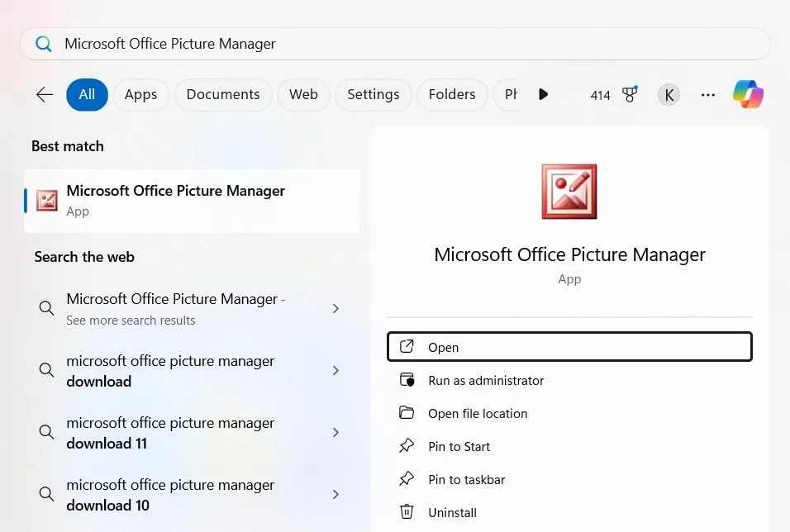
Task: Click the Open file location folder icon
Action: pyautogui.click(x=407, y=413)
